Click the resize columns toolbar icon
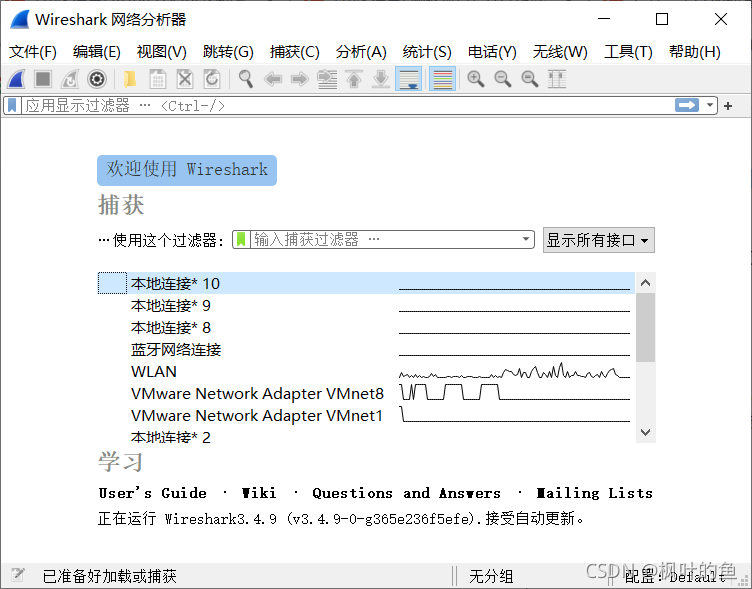This screenshot has width=752, height=589. 557,79
